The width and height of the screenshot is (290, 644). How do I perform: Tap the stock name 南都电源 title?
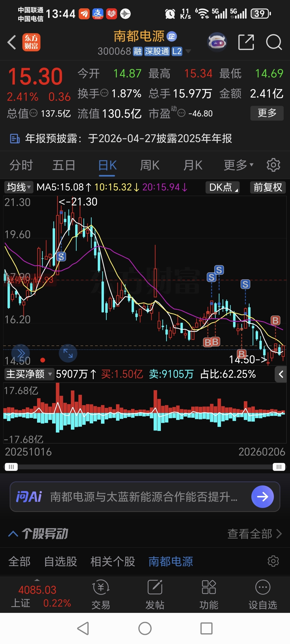[x=139, y=36]
